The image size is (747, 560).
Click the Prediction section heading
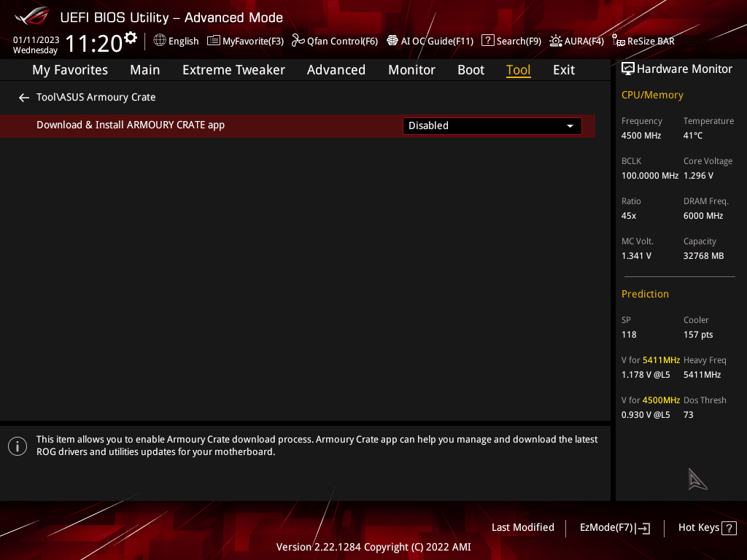[645, 294]
